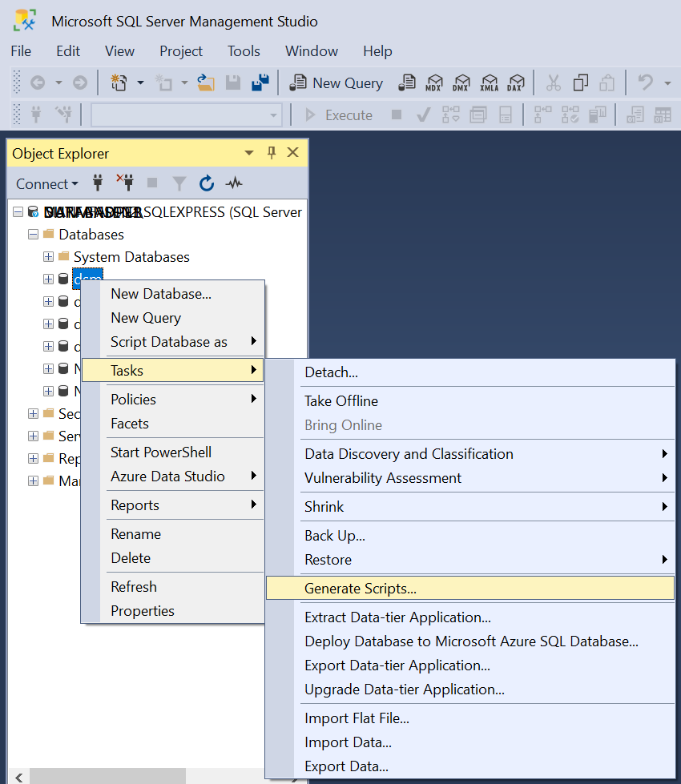The width and height of the screenshot is (681, 784).
Task: Open a new XMLA query window
Action: pos(488,82)
